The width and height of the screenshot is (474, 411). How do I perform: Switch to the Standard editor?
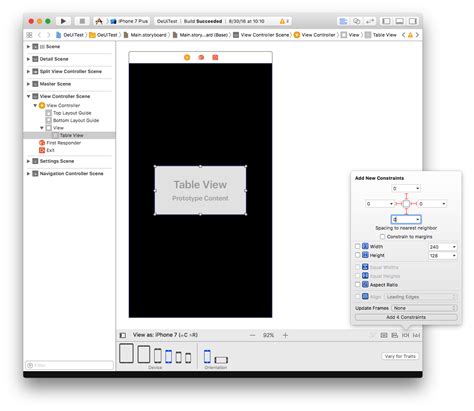click(x=343, y=21)
